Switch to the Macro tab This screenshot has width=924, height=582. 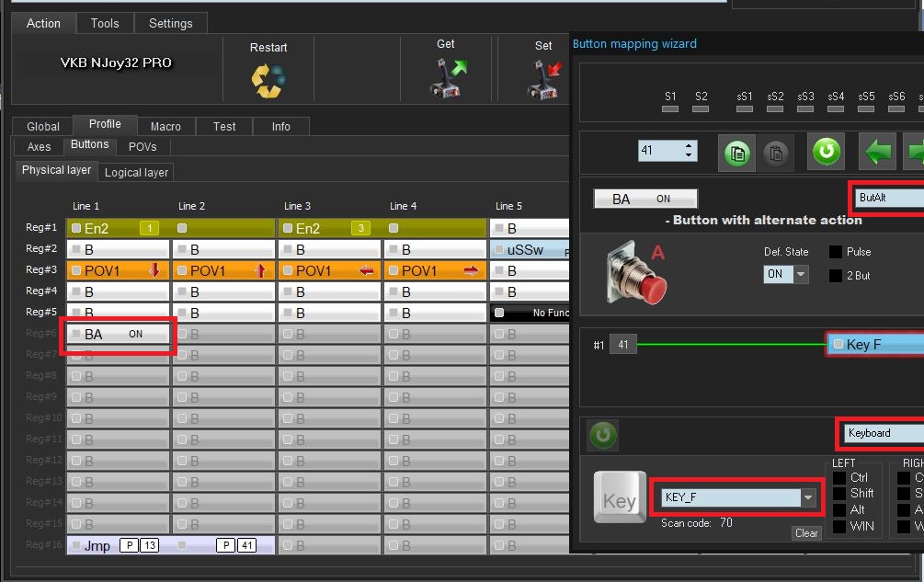pyautogui.click(x=165, y=126)
